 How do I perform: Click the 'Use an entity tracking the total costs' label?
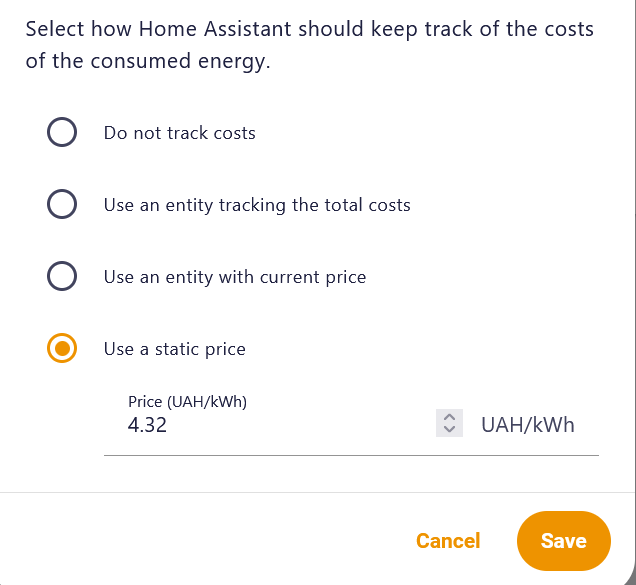point(257,205)
